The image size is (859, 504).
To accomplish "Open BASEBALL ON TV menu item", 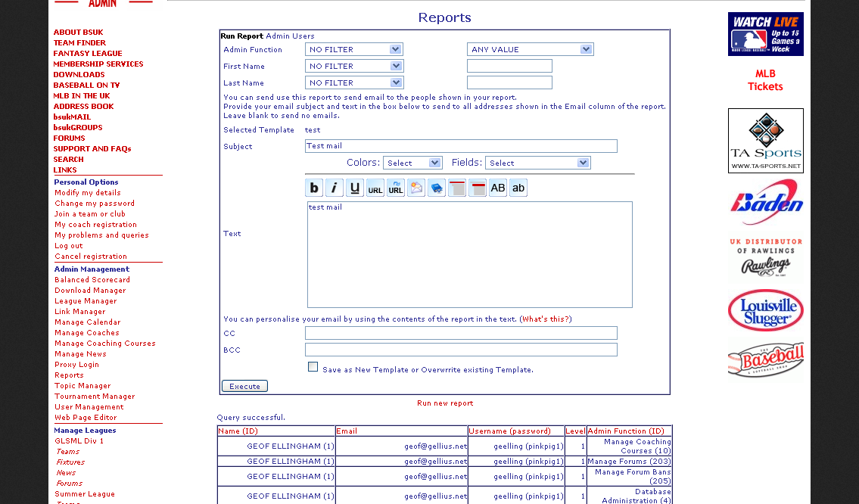I will [x=86, y=85].
